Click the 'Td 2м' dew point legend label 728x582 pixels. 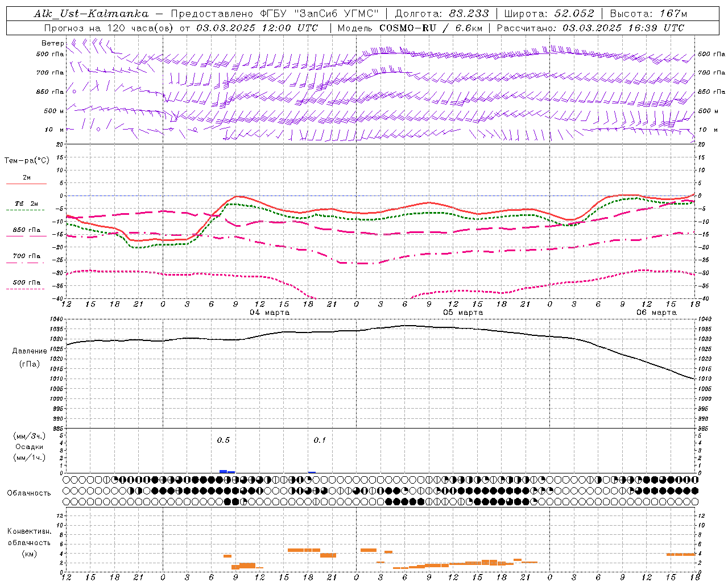26,203
